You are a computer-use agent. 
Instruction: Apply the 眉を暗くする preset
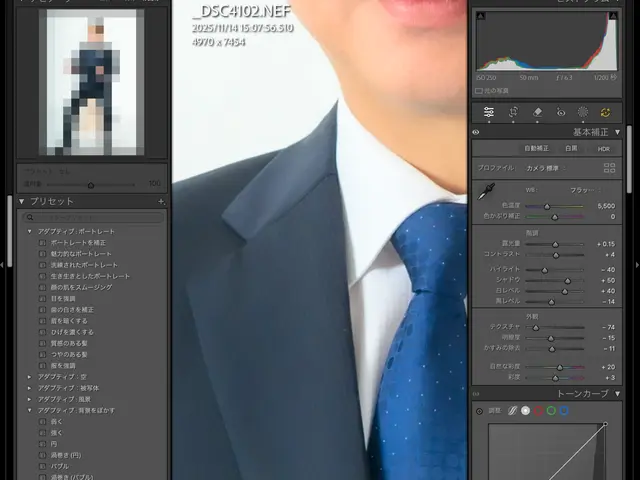click(x=69, y=321)
